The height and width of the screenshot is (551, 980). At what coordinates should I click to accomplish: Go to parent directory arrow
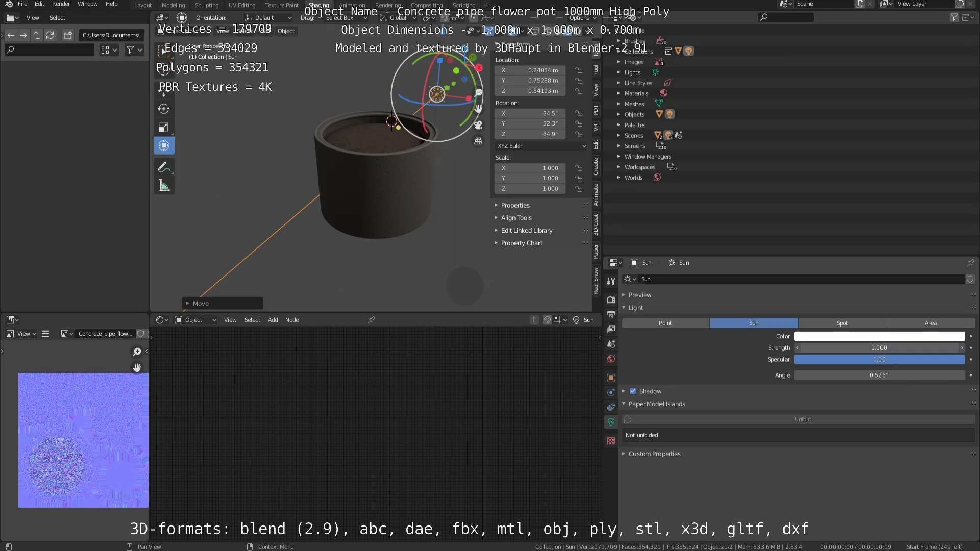coord(37,35)
